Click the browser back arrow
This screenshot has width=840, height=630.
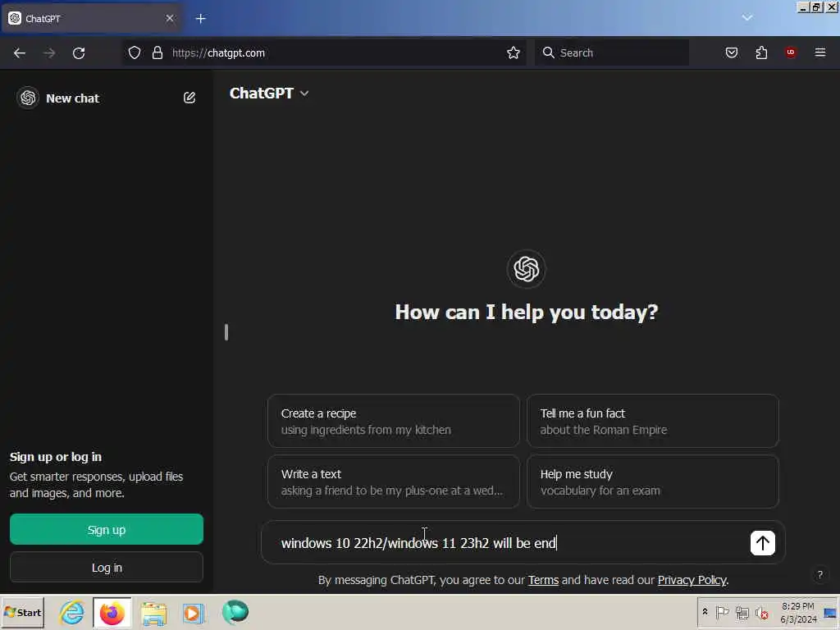click(x=20, y=53)
